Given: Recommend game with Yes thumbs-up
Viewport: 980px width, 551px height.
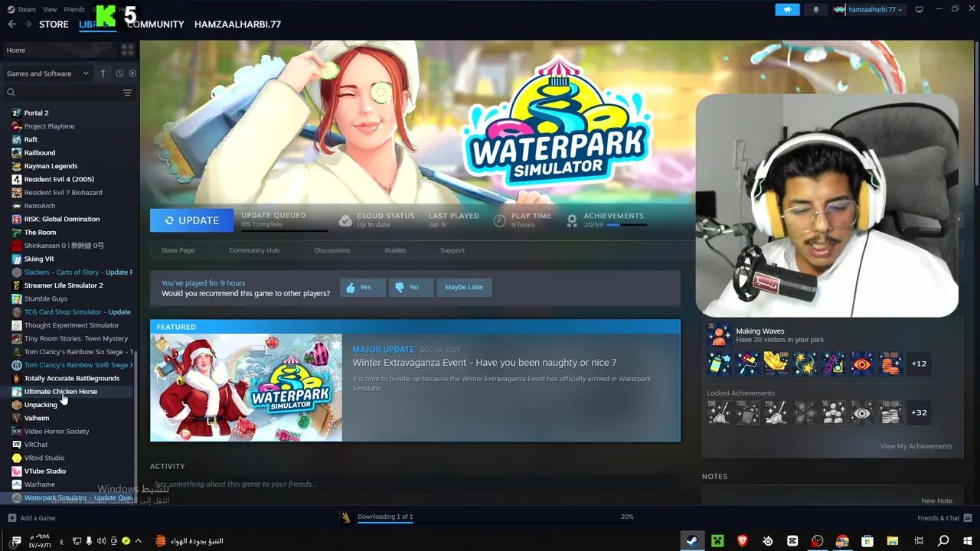Looking at the screenshot, I should click(x=362, y=287).
